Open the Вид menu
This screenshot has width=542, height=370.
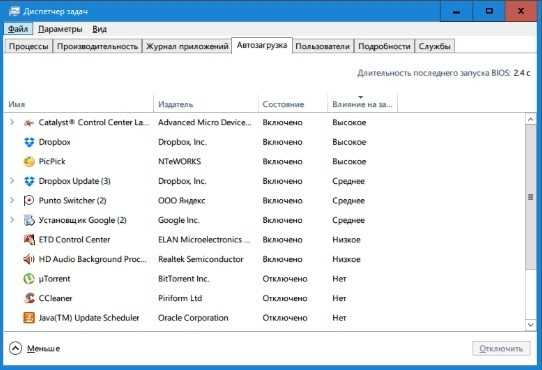(100, 29)
